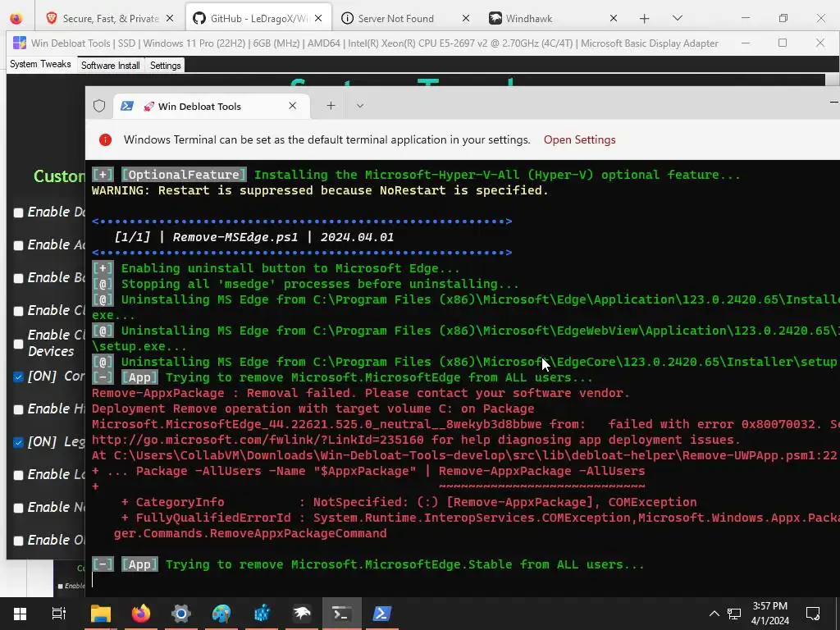Viewport: 840px width, 630px height.
Task: Open a new terminal tab with plus
Action: tap(331, 106)
